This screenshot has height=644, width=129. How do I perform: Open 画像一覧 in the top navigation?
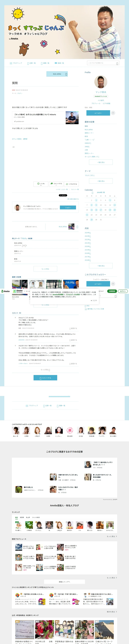coord(45,63)
